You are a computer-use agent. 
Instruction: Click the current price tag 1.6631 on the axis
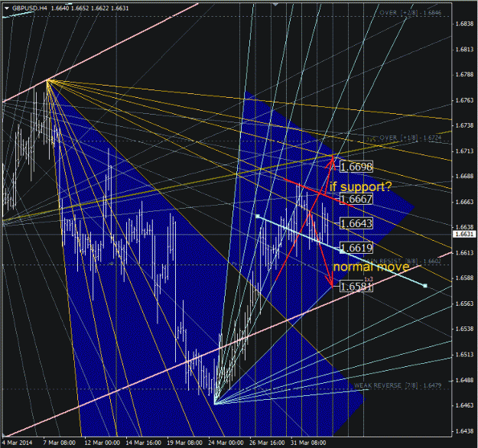tap(464, 234)
